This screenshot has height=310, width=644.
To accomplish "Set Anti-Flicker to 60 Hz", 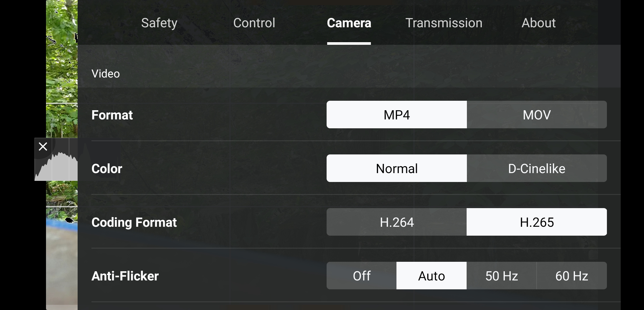I will 572,276.
